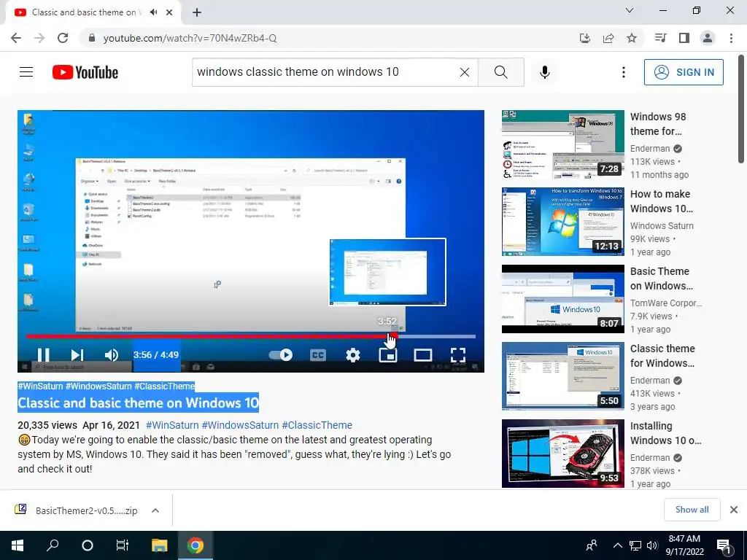The image size is (747, 560).
Task: Toggle the autoplay switch
Action: tap(281, 355)
